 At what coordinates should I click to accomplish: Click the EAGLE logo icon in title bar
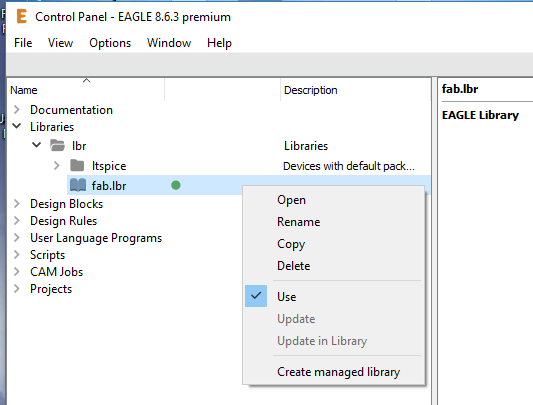[22, 16]
